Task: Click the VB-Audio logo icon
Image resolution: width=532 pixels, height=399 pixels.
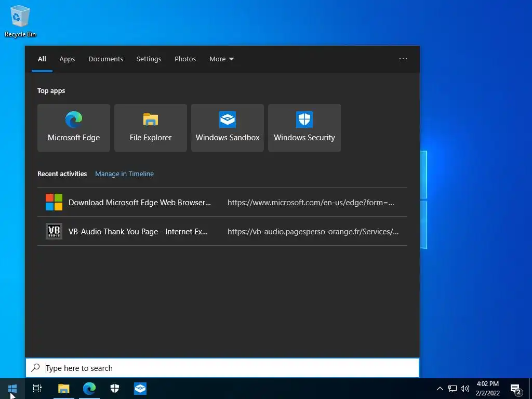Action: [x=54, y=231]
